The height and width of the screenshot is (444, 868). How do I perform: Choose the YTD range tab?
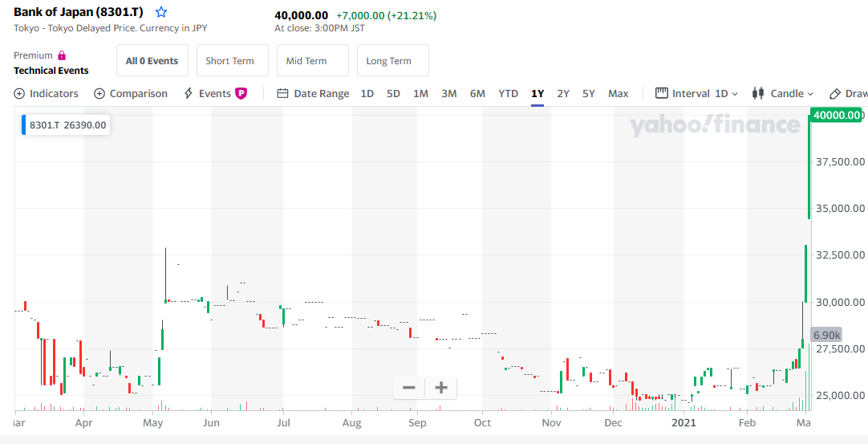508,94
